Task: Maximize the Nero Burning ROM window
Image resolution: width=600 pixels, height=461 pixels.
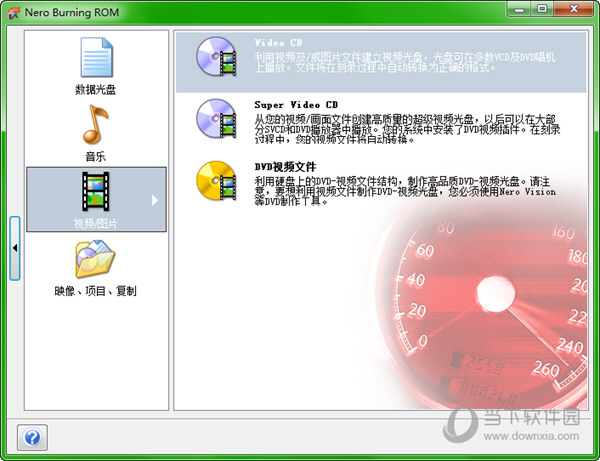Action: [541, 9]
